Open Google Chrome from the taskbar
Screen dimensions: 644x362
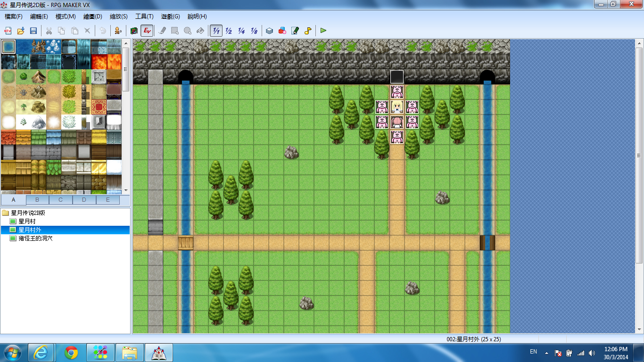tap(72, 352)
